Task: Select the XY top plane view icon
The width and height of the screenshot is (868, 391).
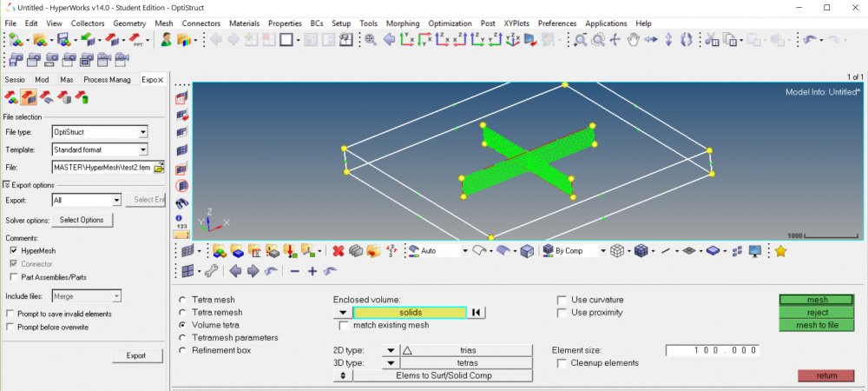Action: point(407,39)
